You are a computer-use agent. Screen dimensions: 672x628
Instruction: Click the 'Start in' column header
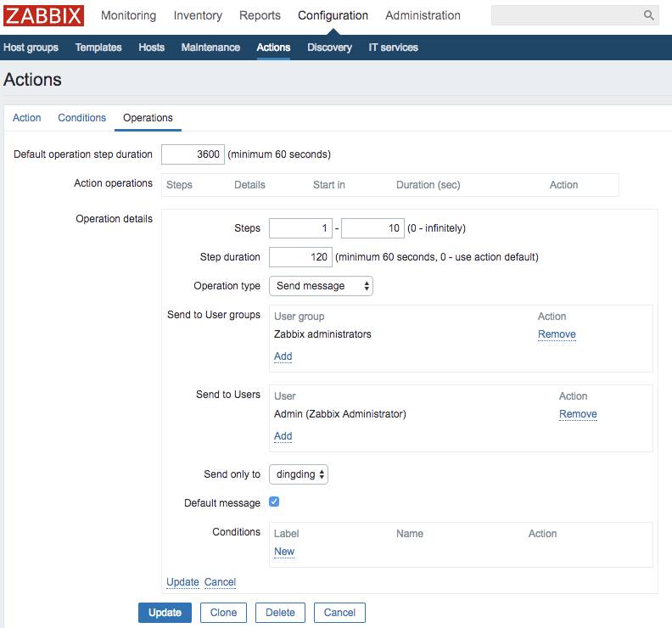point(328,185)
